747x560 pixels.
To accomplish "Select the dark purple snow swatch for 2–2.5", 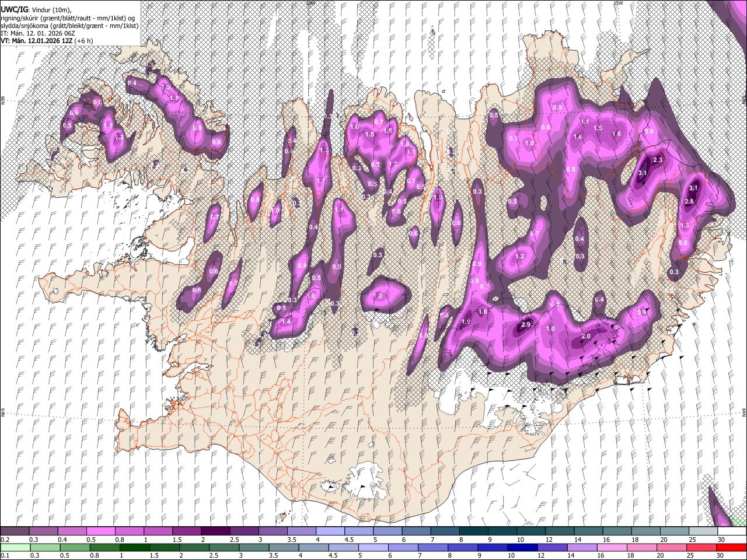I will (215, 531).
